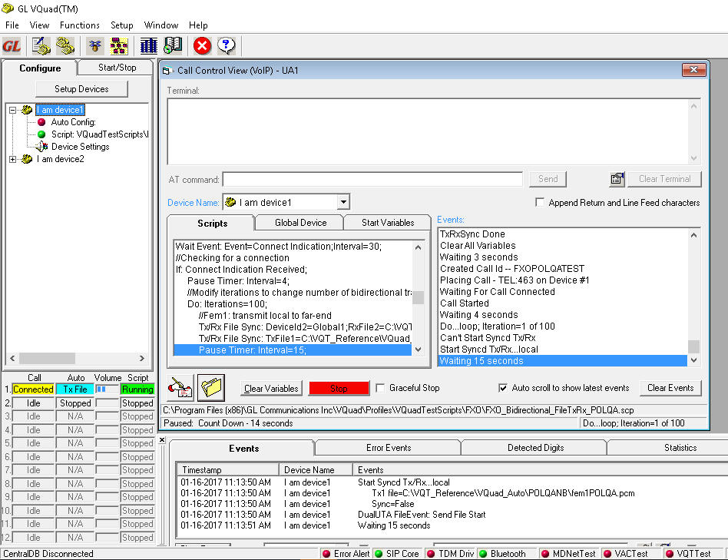Expand the I am device2 tree node
This screenshot has width=728, height=560.
click(12, 159)
